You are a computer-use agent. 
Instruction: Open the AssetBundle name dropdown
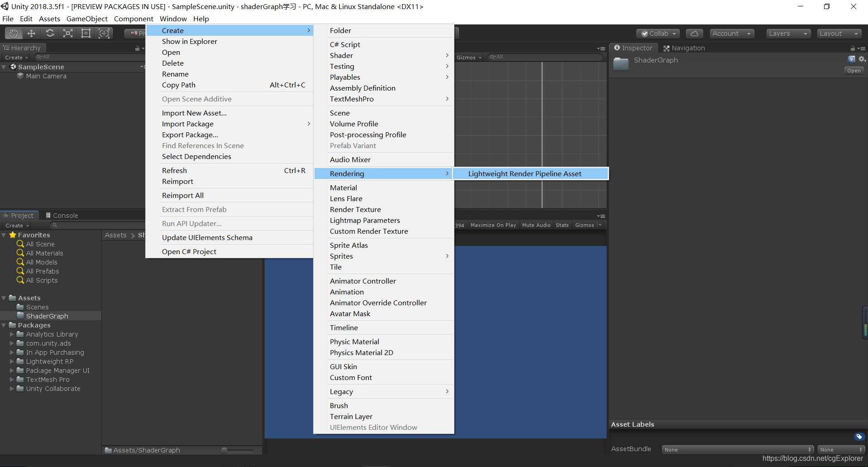[x=737, y=450]
